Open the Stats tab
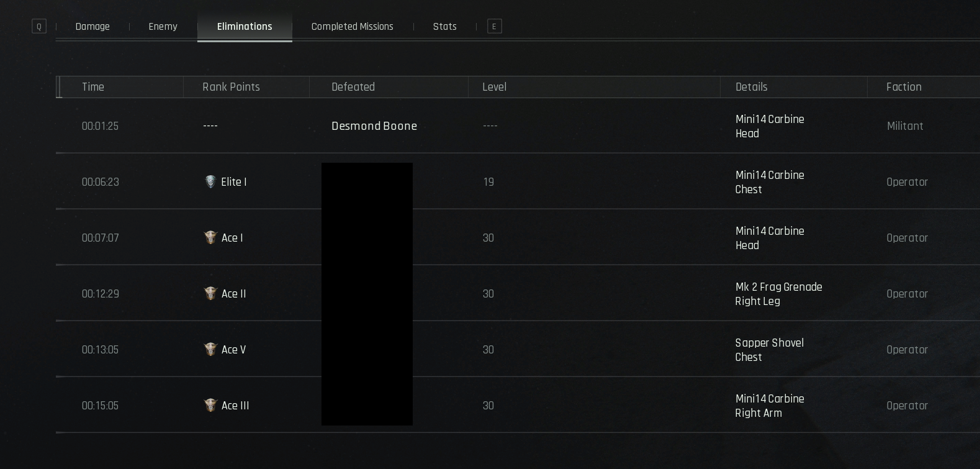The height and width of the screenshot is (469, 980). click(x=444, y=27)
